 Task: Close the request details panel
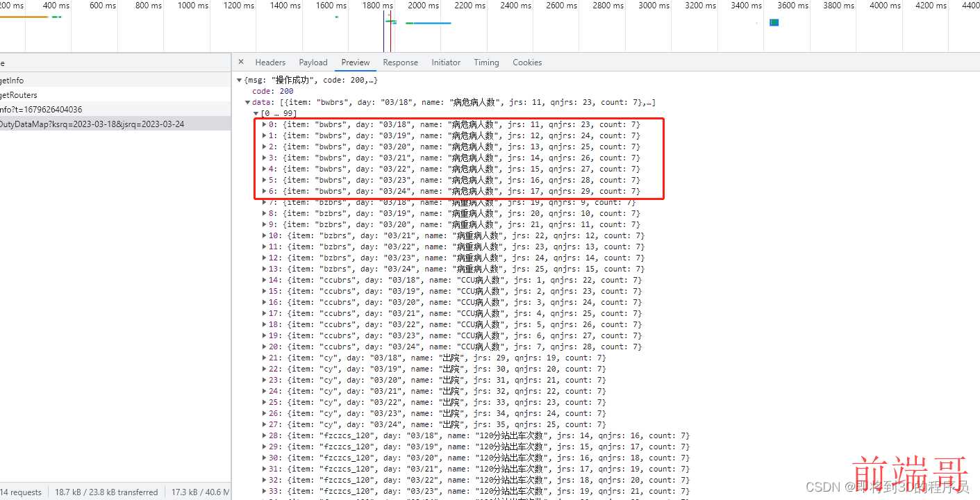(241, 62)
